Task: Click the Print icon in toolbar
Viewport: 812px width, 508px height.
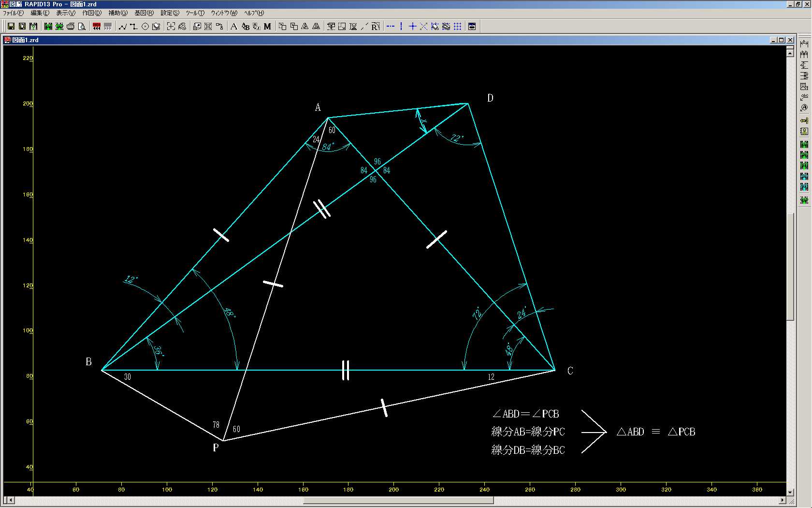Action: tap(71, 26)
